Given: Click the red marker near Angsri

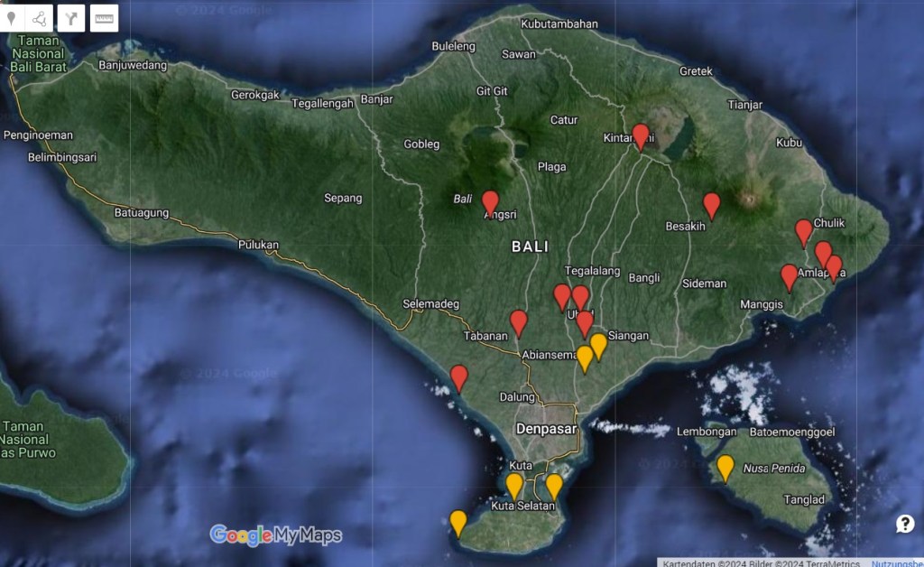Looking at the screenshot, I should point(490,202).
